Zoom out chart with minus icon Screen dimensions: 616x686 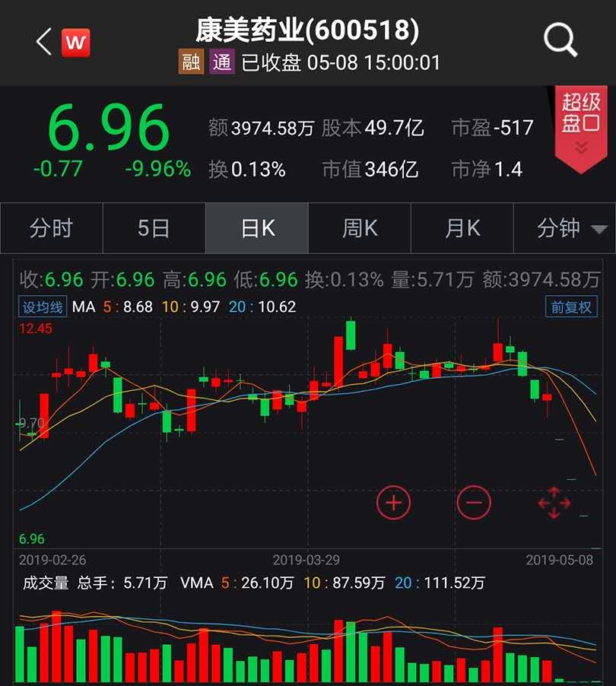pyautogui.click(x=473, y=503)
